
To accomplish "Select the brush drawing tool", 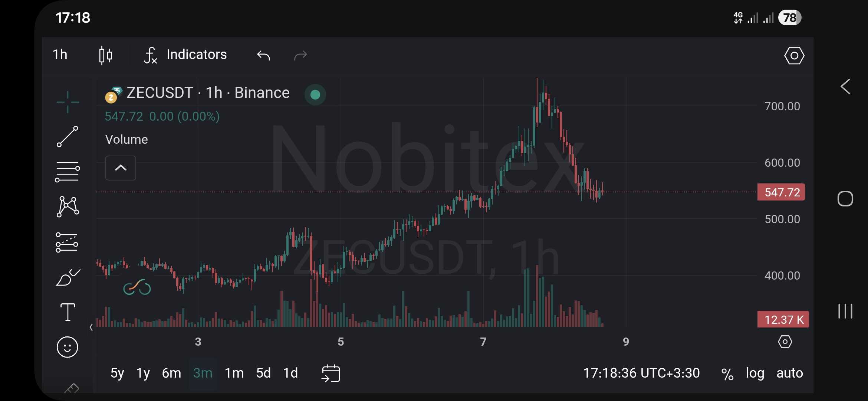I will point(68,278).
